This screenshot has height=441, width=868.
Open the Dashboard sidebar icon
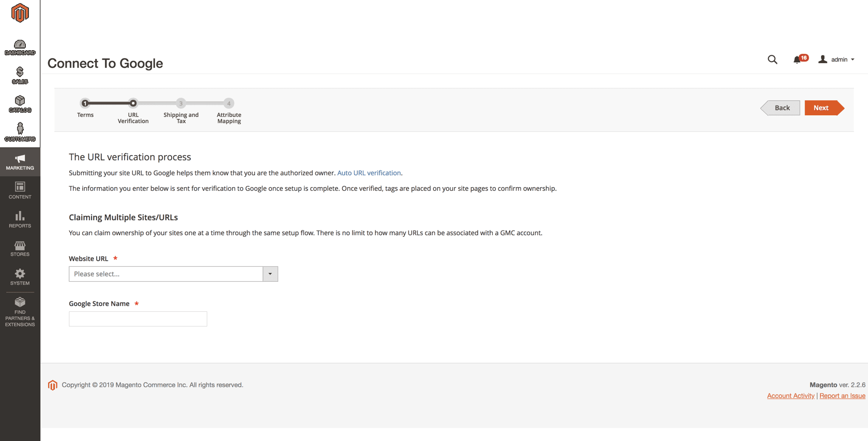20,48
